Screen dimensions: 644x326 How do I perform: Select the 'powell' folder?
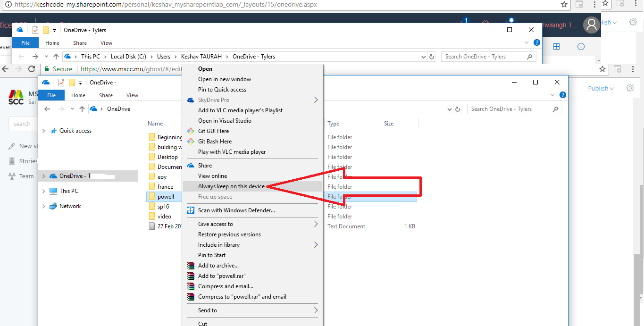165,197
